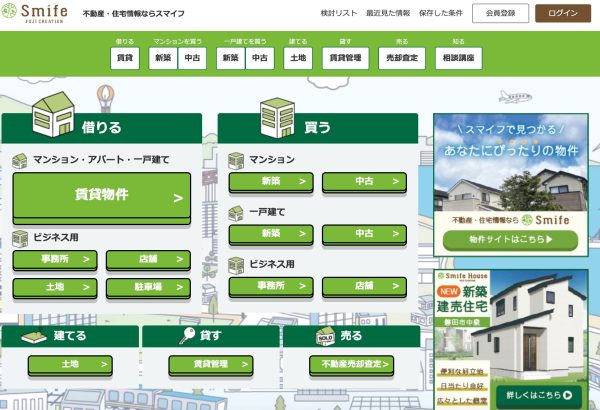Select 中古 under 一戸建てを買う in navigation

tap(260, 58)
